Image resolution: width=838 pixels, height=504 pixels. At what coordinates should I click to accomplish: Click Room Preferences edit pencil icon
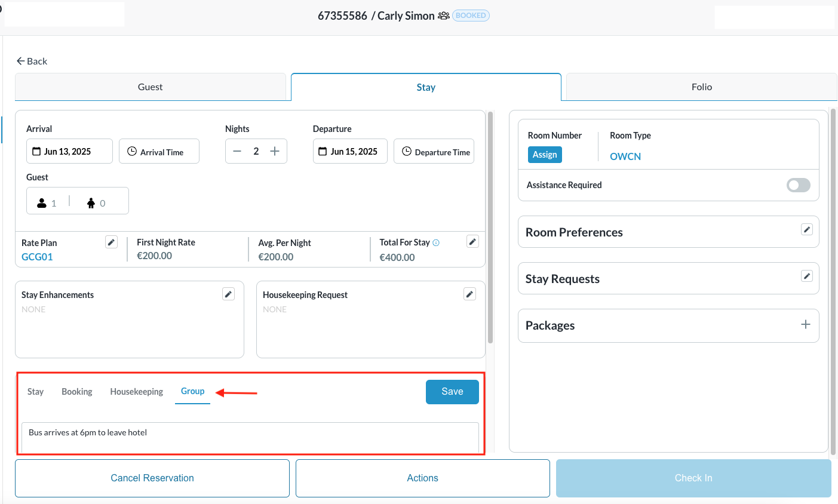(x=806, y=229)
